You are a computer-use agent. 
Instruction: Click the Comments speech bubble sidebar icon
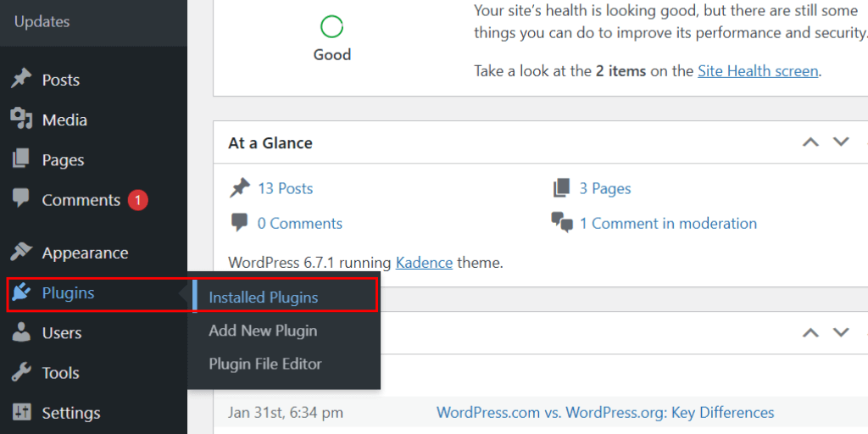[21, 199]
